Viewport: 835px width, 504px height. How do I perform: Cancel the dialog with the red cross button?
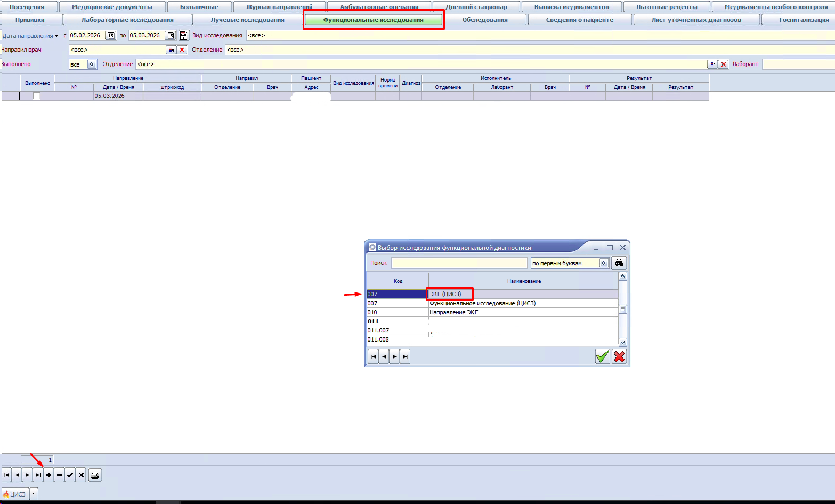[619, 356]
